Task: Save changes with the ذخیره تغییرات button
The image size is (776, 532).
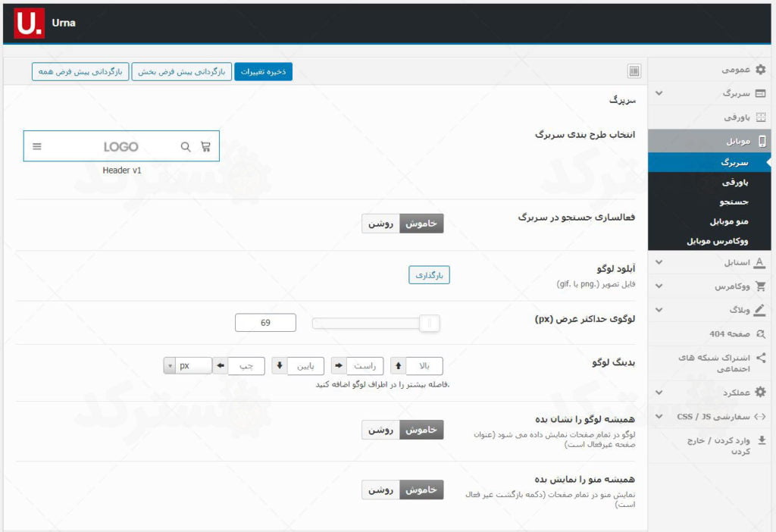Action: pyautogui.click(x=263, y=70)
